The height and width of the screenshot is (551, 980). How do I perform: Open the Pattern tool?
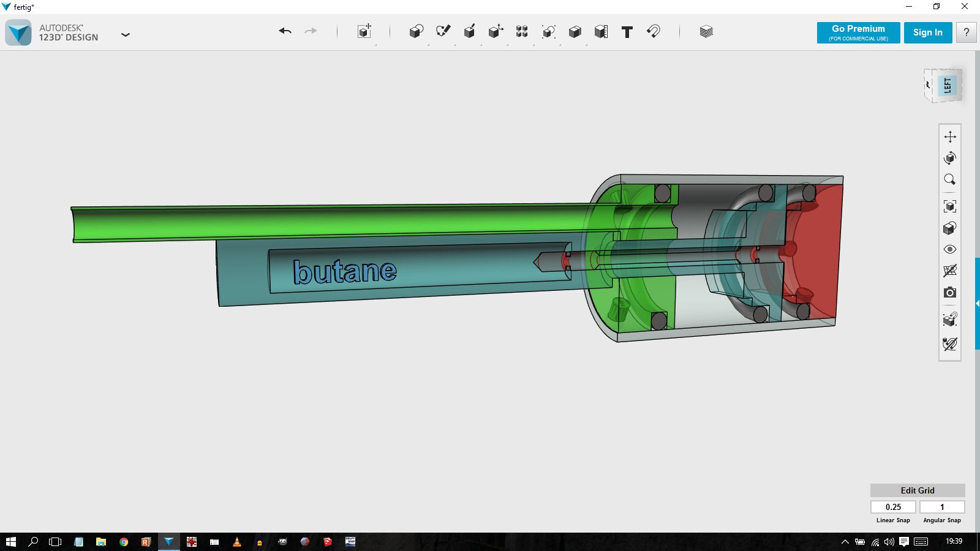[x=522, y=32]
